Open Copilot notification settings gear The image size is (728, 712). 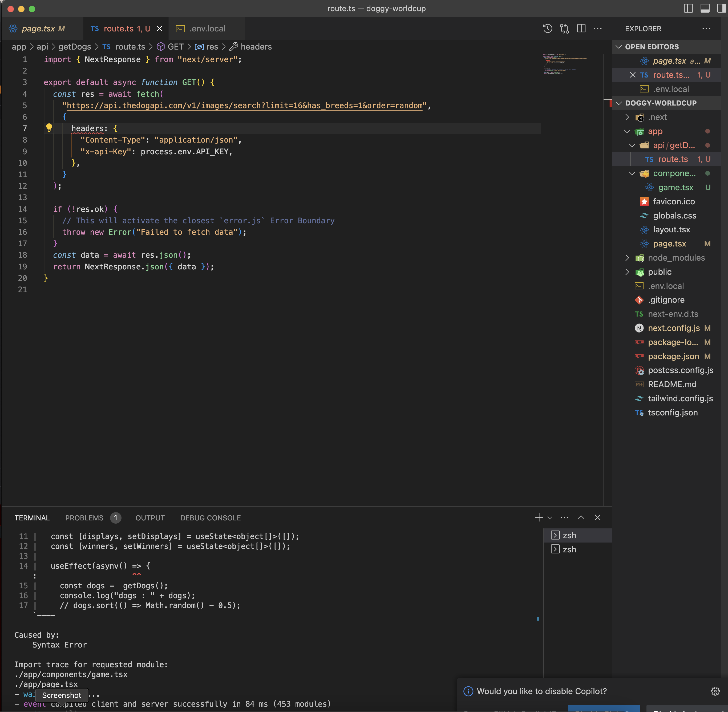click(715, 691)
